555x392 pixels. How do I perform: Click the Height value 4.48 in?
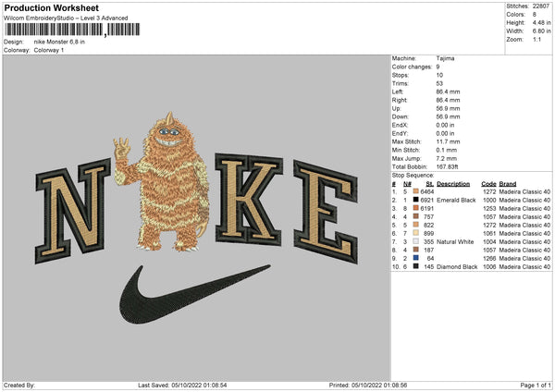(x=541, y=22)
